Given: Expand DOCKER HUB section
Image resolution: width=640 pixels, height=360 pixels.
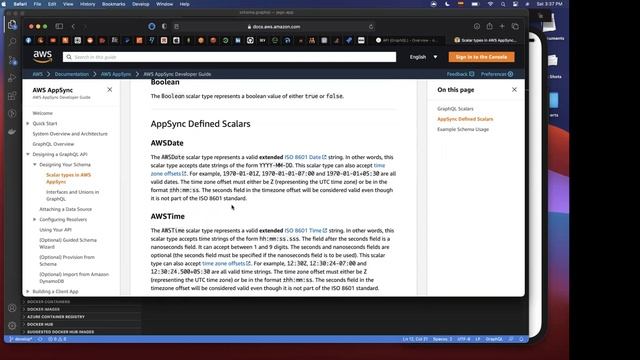Looking at the screenshot, I should coord(40,324).
